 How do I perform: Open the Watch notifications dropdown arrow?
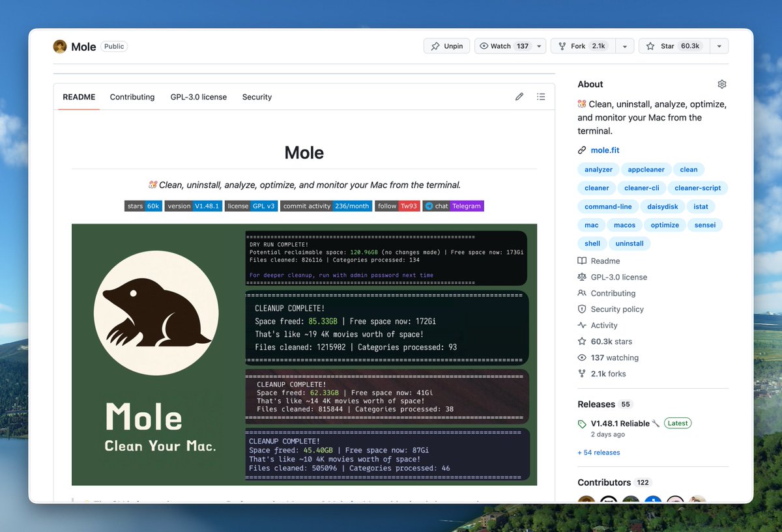click(539, 46)
